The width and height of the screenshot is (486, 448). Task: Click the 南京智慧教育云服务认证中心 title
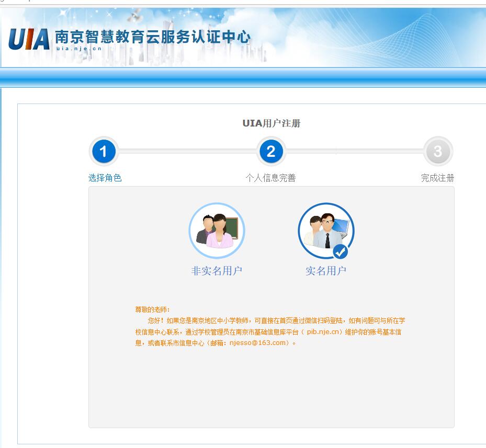(x=153, y=37)
